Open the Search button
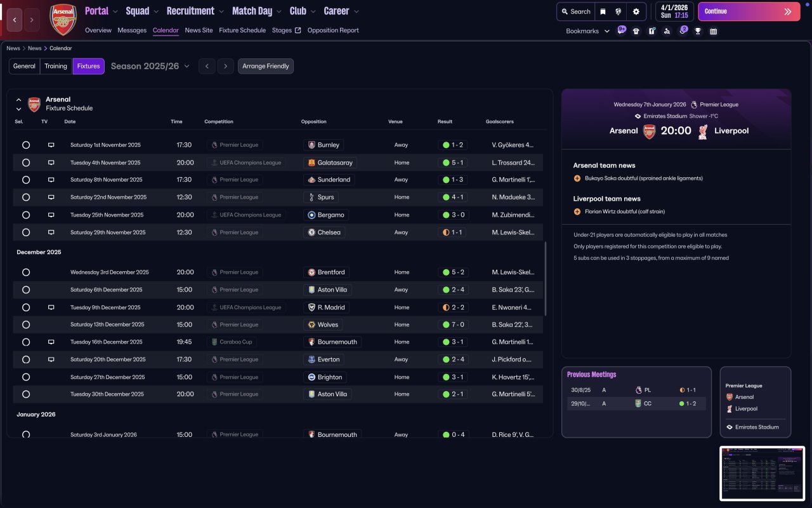Image resolution: width=812 pixels, height=508 pixels. [x=576, y=11]
